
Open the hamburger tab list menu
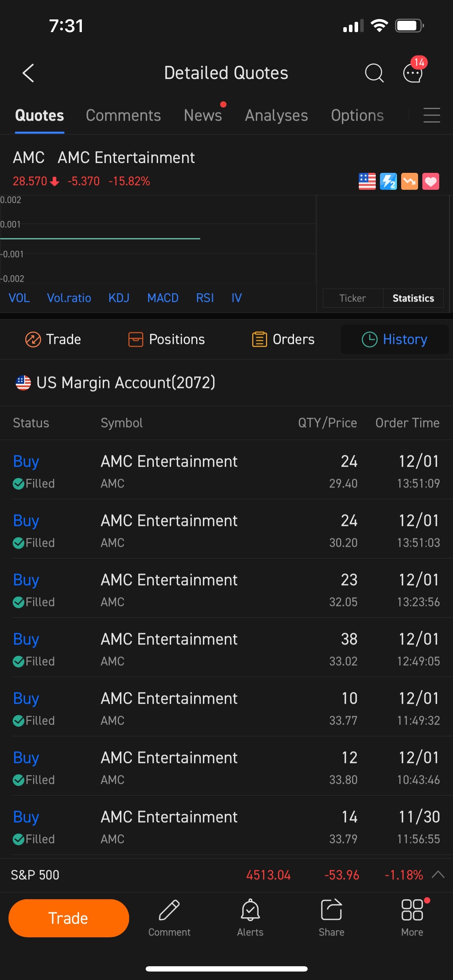432,115
